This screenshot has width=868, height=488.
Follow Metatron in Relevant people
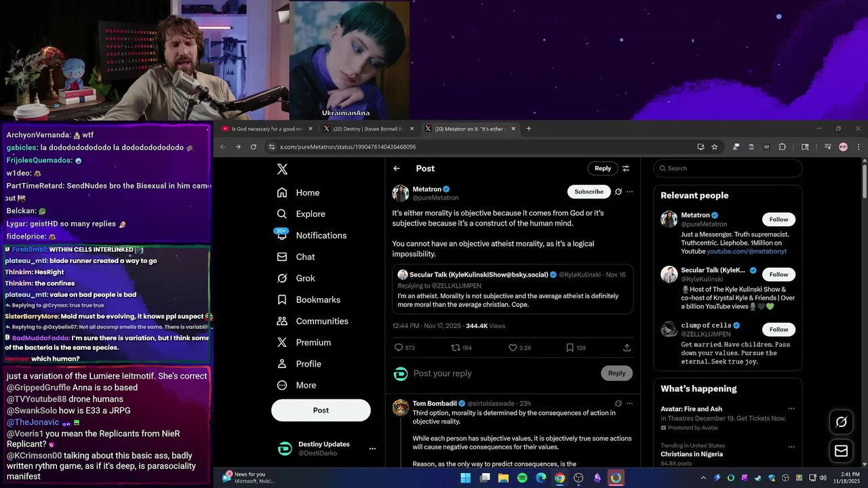778,219
